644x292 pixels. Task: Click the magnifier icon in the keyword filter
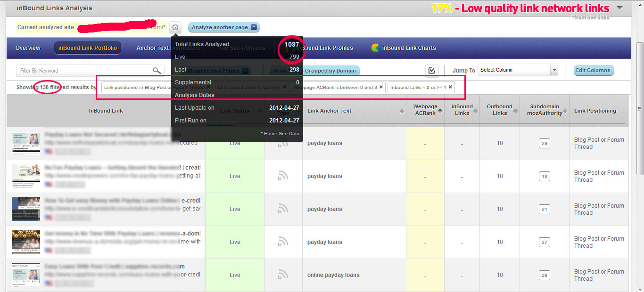pos(157,69)
